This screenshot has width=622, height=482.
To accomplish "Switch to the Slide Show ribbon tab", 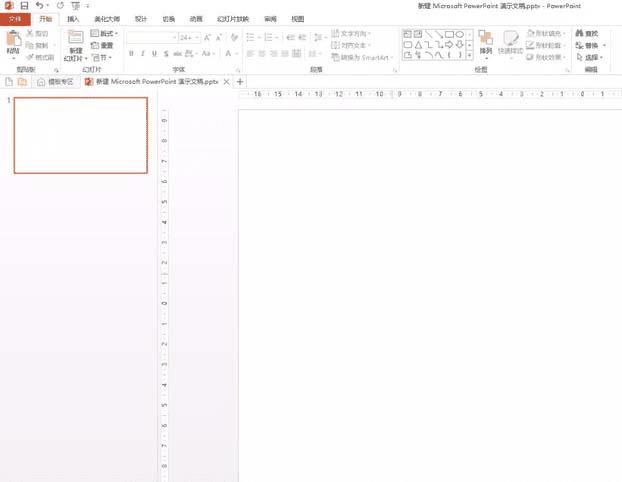I will [233, 19].
